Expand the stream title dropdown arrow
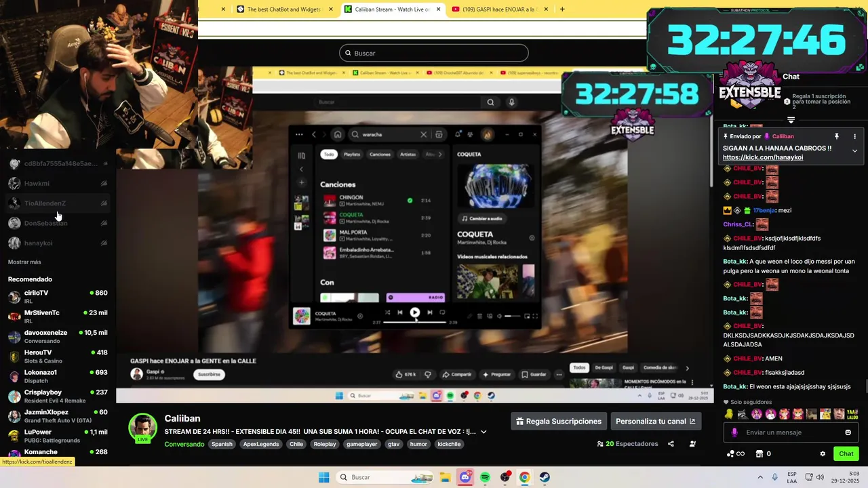 point(484,432)
